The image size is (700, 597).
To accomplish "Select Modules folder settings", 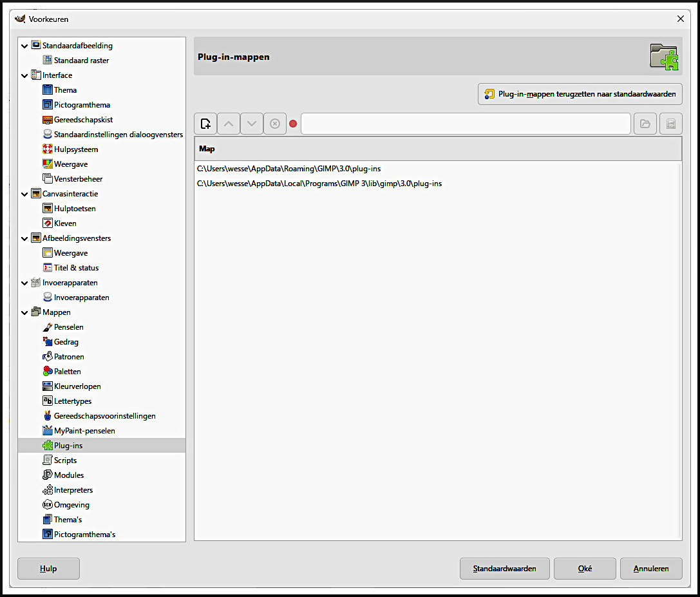I will [x=69, y=475].
